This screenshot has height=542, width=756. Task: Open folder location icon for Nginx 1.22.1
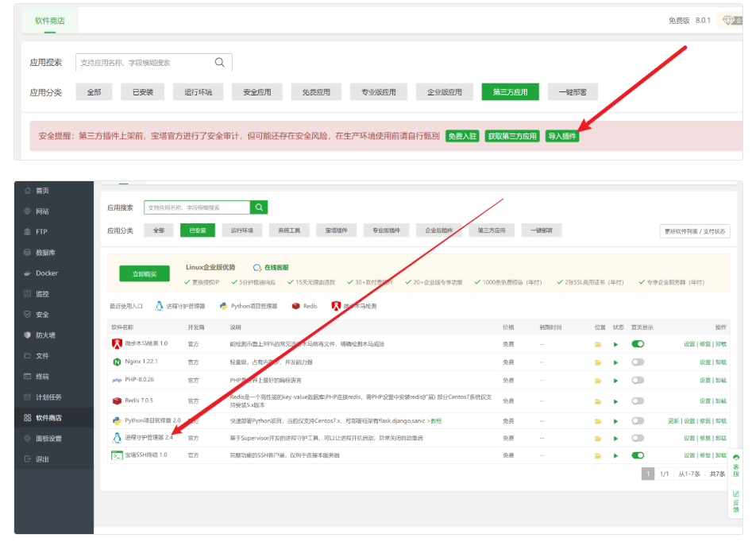click(x=598, y=362)
